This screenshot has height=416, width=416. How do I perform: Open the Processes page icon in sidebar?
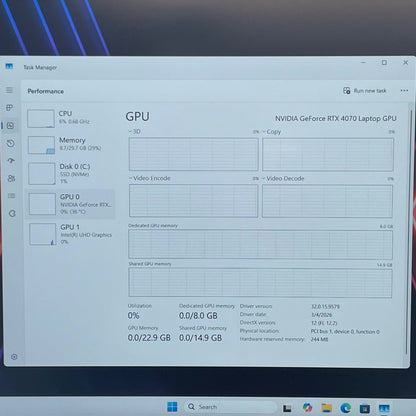10,108
